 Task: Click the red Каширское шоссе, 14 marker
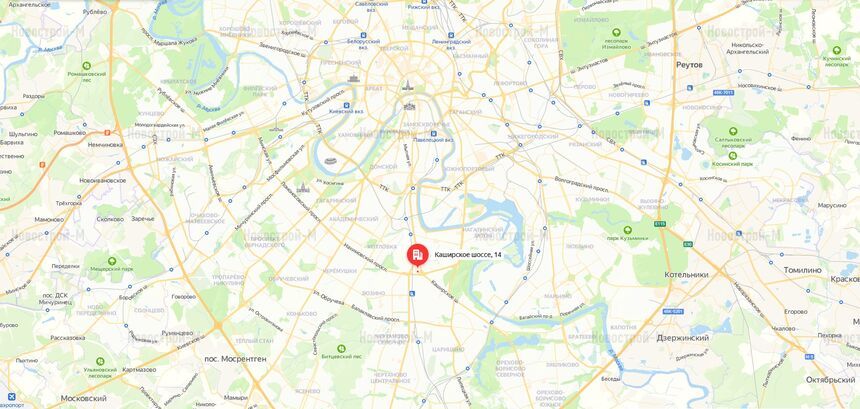pos(417,254)
